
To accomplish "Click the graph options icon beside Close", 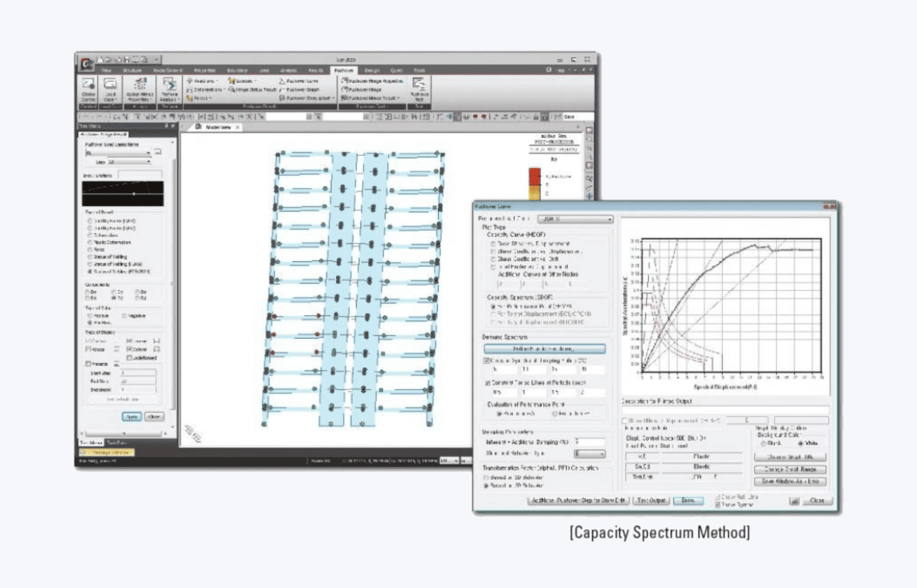I will (x=795, y=501).
